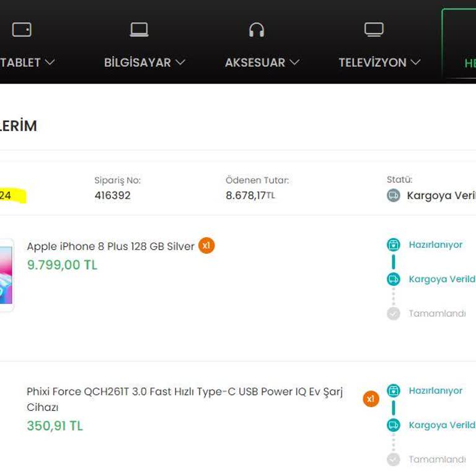Image resolution: width=476 pixels, height=476 pixels.
Task: Expand the AKSESUAR dropdown chevron
Action: point(294,62)
